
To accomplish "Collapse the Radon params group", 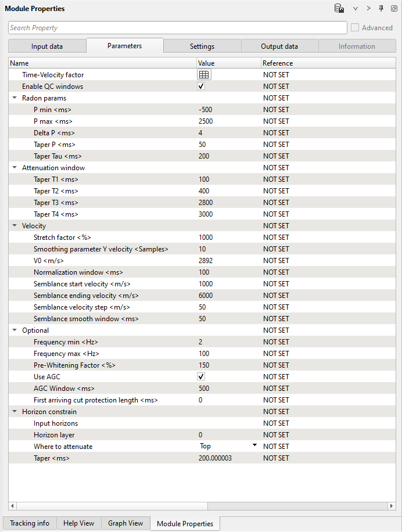I will click(15, 98).
